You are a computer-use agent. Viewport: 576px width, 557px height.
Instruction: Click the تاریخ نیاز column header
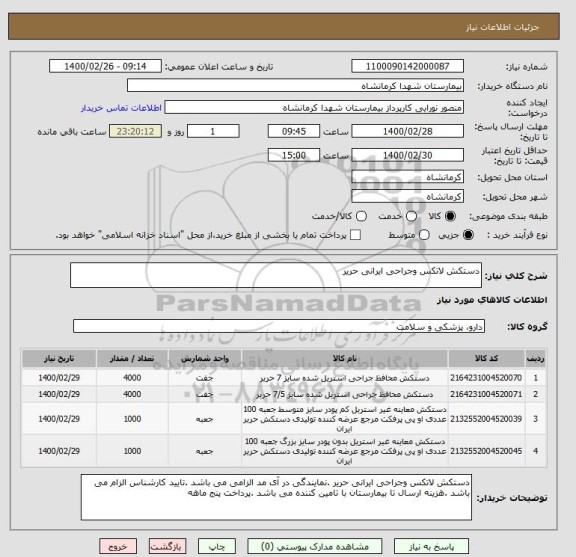59,358
